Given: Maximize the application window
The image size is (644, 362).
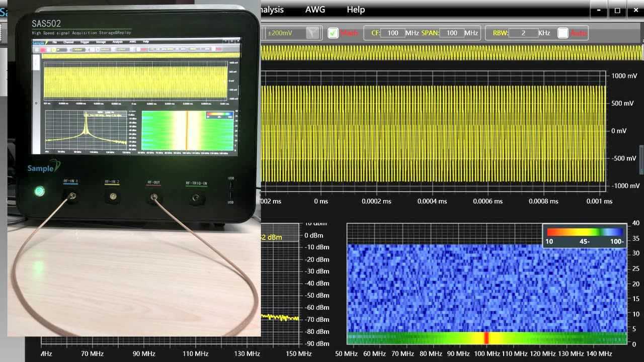Looking at the screenshot, I should 617,10.
